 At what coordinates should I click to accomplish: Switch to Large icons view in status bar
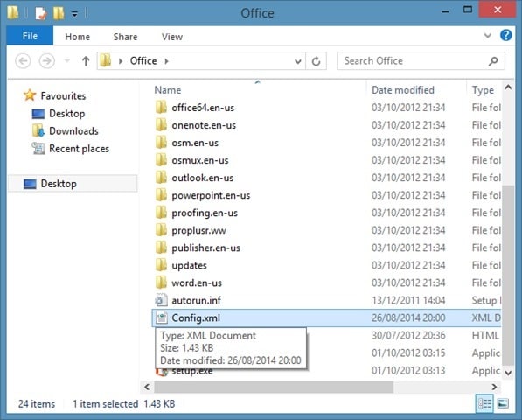pos(503,404)
